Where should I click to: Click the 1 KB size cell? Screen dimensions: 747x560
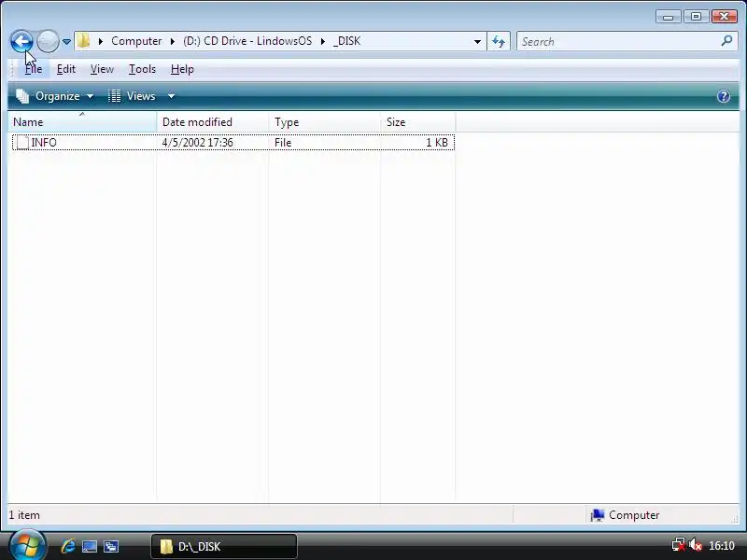tap(436, 143)
